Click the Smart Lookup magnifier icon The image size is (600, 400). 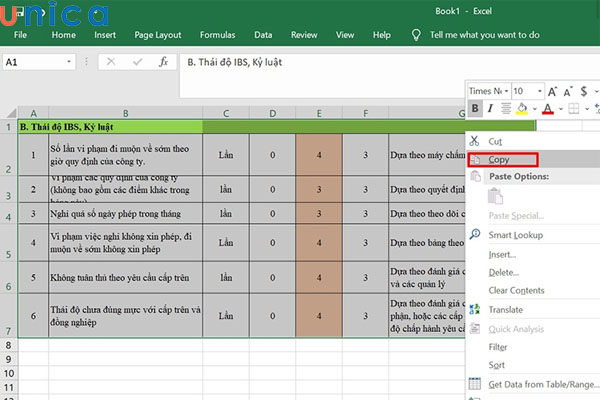coord(474,235)
